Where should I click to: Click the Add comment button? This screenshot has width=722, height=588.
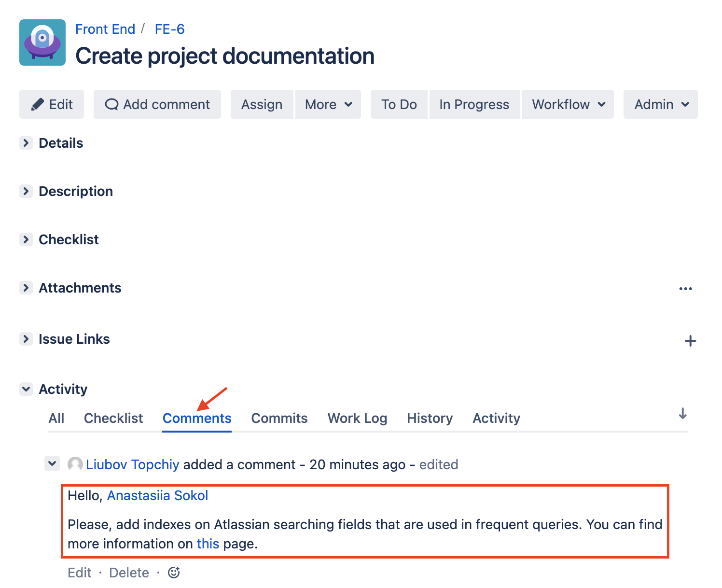coord(157,104)
